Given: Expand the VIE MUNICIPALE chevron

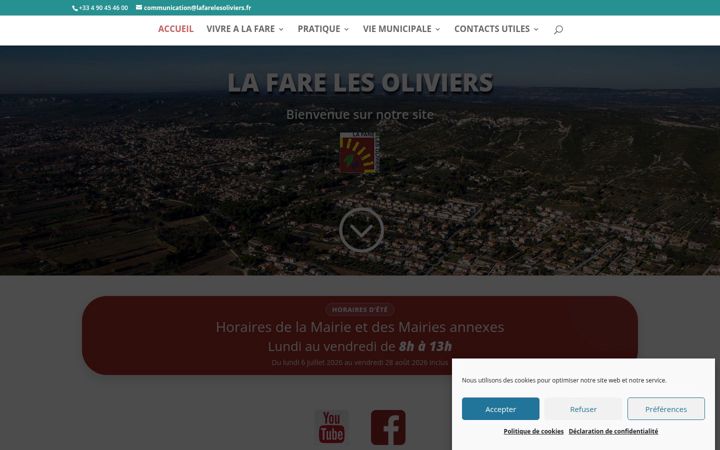Looking at the screenshot, I should [438, 29].
